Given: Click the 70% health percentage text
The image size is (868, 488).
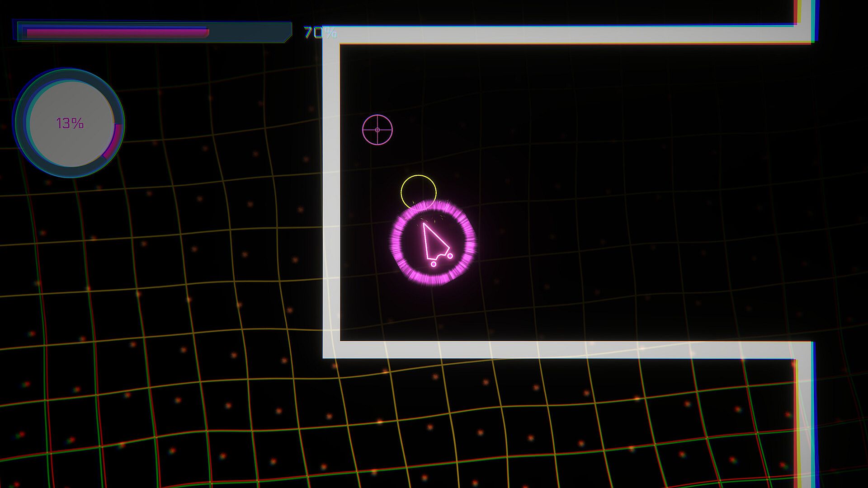Looking at the screenshot, I should [x=320, y=33].
